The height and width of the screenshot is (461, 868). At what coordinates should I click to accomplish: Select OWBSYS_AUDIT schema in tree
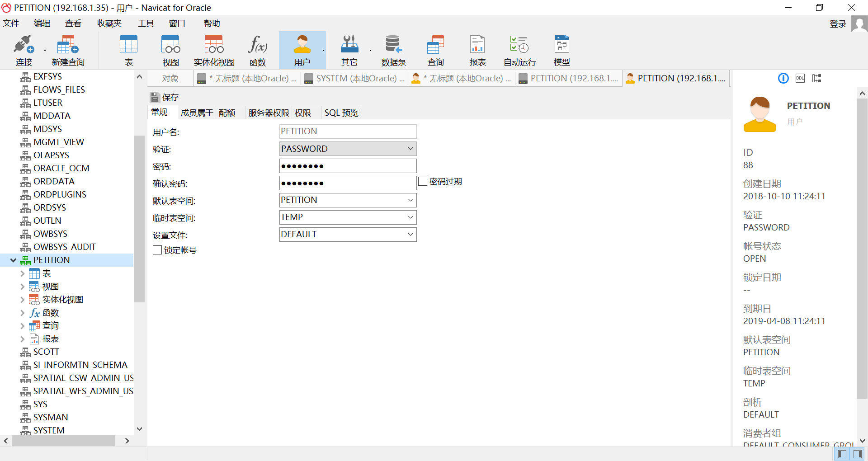[x=64, y=247]
